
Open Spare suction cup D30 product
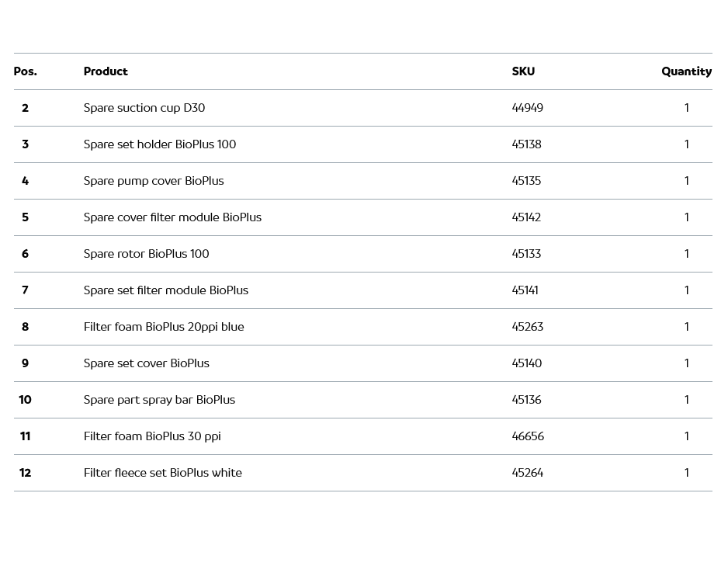pos(144,108)
